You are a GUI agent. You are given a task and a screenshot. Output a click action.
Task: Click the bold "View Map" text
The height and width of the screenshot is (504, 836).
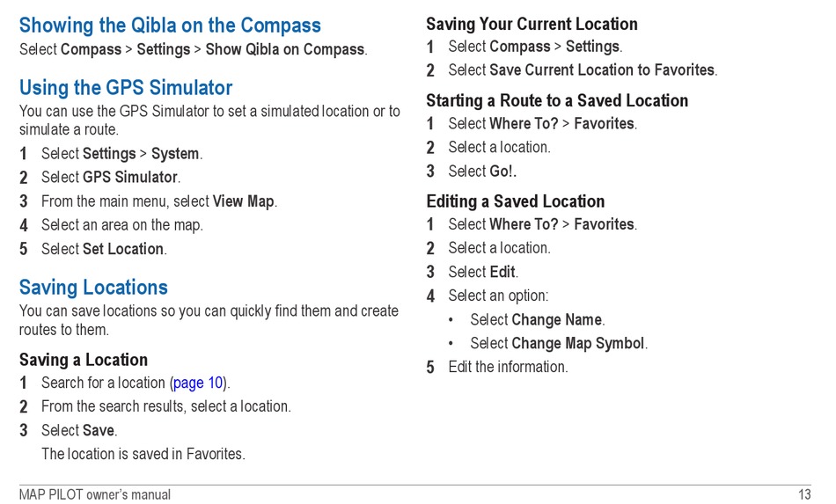pos(243,201)
